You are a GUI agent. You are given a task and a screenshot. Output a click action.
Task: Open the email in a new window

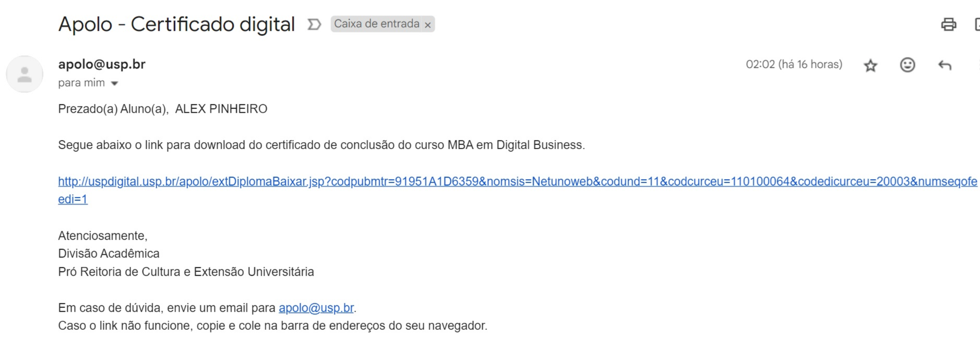977,25
